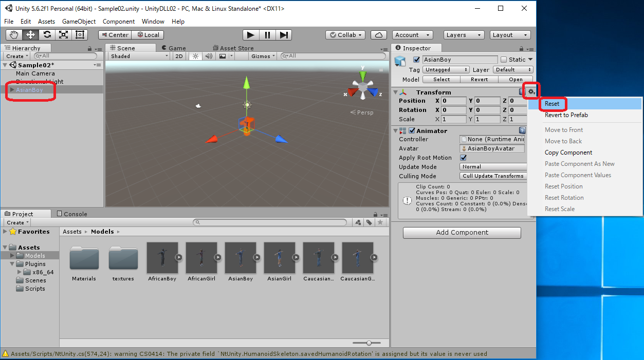
Task: Uncheck Apply Root Motion checkbox
Action: pos(463,158)
